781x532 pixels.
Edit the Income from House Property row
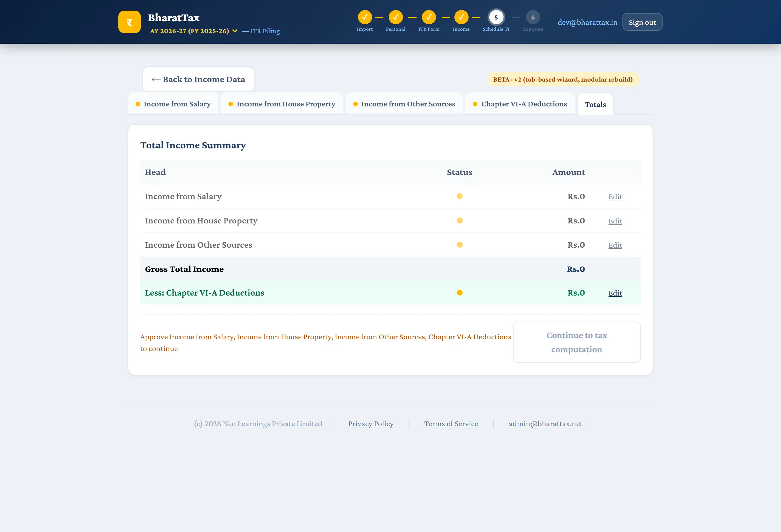click(615, 221)
